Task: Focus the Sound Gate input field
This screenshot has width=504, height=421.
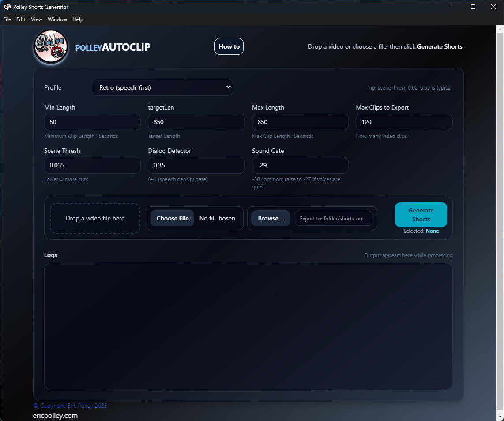Action: coord(300,165)
